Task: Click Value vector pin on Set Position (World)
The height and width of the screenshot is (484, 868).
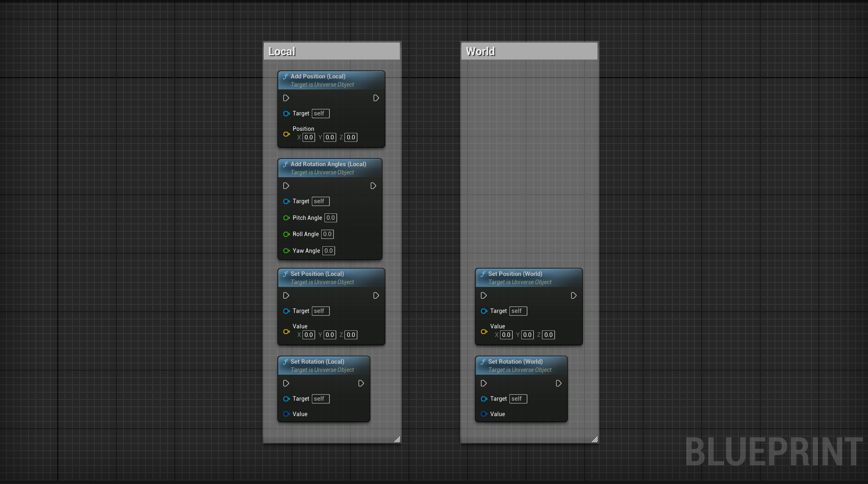Action: (484, 332)
